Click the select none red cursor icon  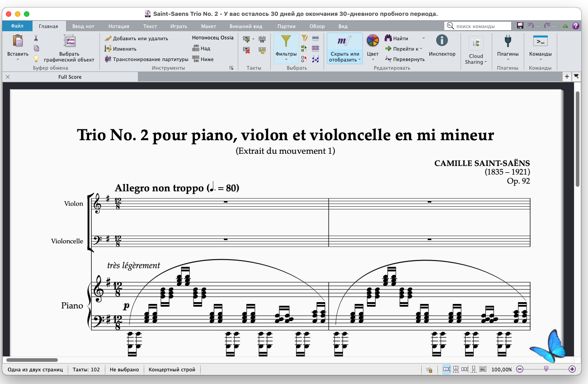click(305, 58)
